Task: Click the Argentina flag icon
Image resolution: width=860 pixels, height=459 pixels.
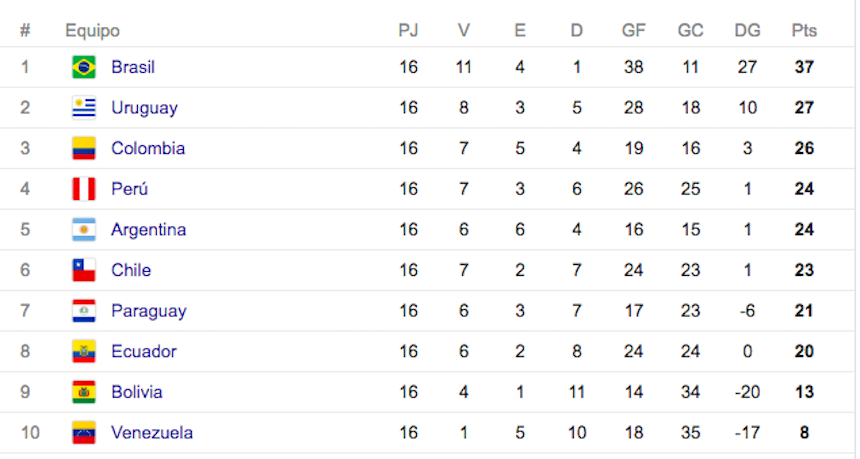Action: pos(84,230)
